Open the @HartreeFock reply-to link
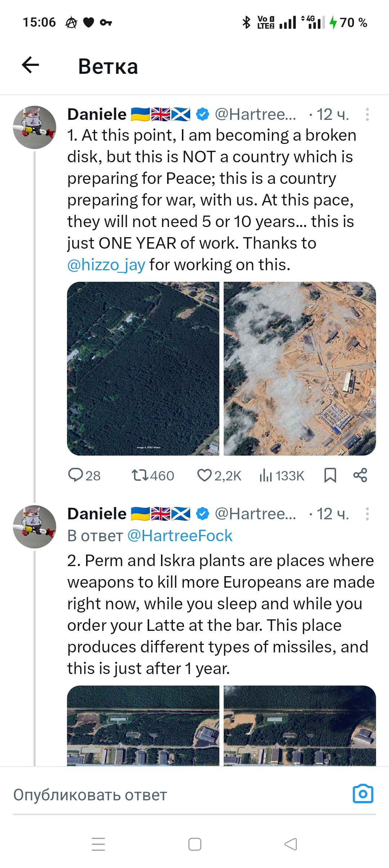This screenshot has height=868, width=389. click(x=180, y=536)
